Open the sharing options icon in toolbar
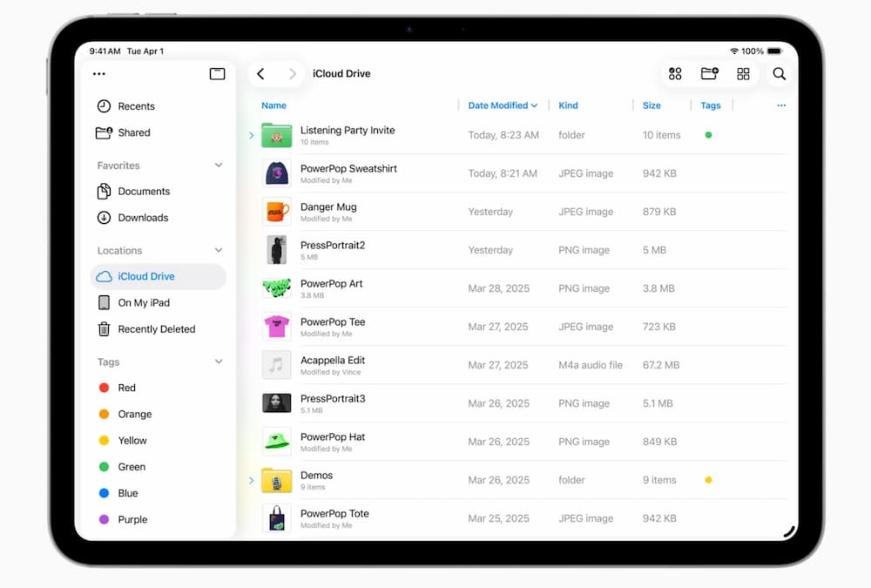The height and width of the screenshot is (588, 871). (675, 74)
